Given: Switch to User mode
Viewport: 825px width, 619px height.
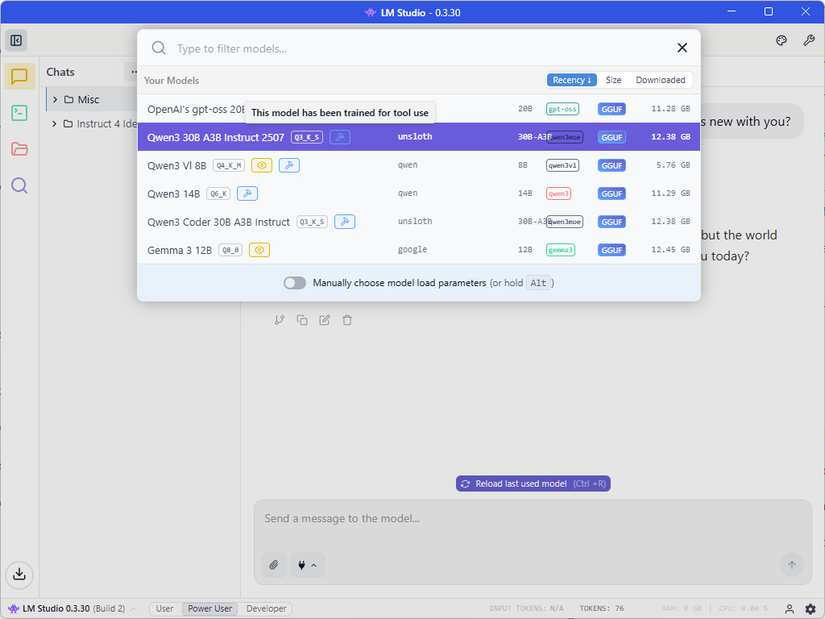Looking at the screenshot, I should click(x=165, y=609).
